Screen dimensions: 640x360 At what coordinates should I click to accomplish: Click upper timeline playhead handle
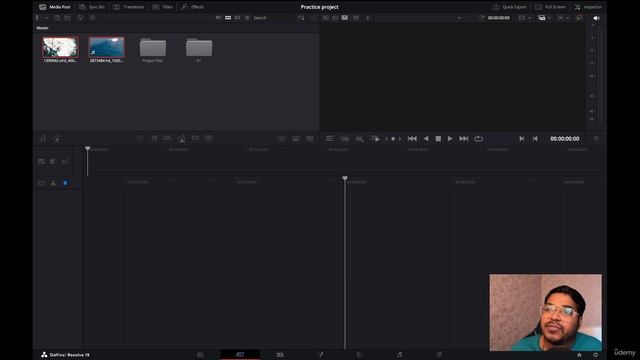87,149
